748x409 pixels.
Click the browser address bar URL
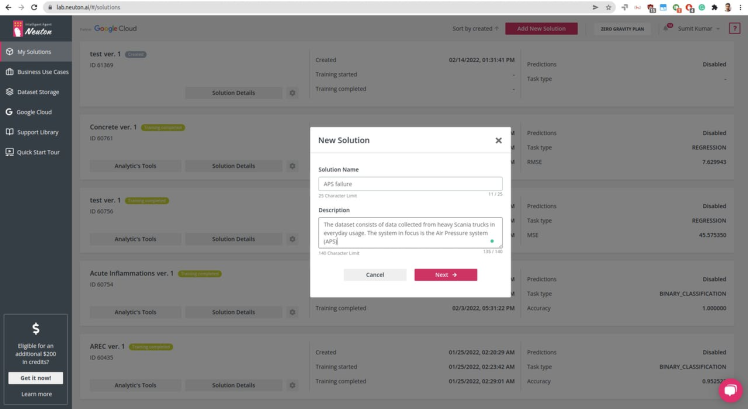click(x=88, y=7)
